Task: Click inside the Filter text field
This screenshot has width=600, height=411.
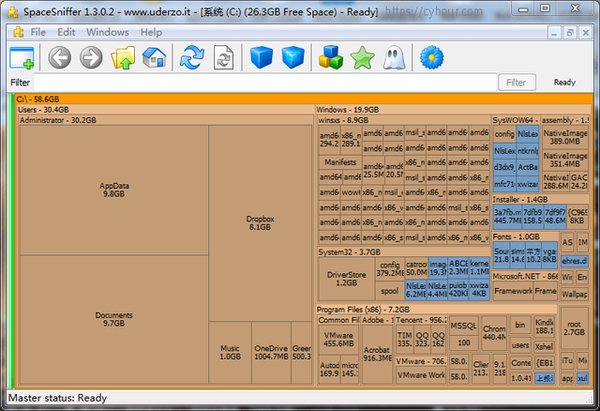Action: (265, 82)
